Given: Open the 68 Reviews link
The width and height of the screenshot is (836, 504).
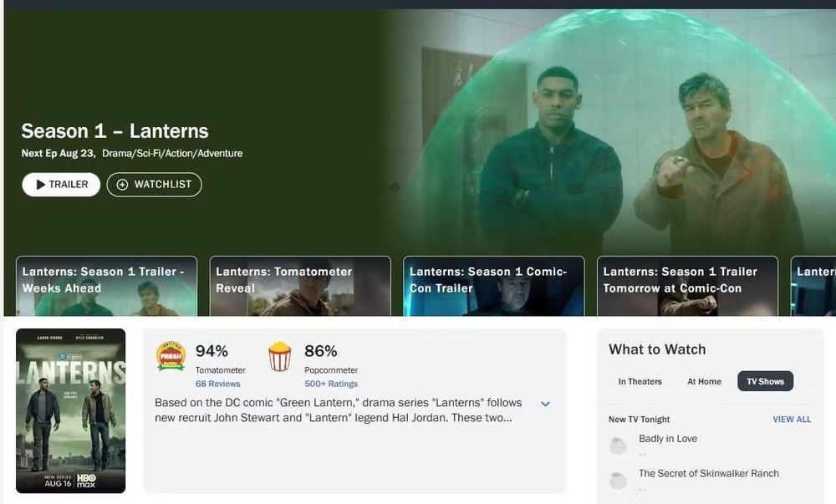Looking at the screenshot, I should tap(217, 384).
